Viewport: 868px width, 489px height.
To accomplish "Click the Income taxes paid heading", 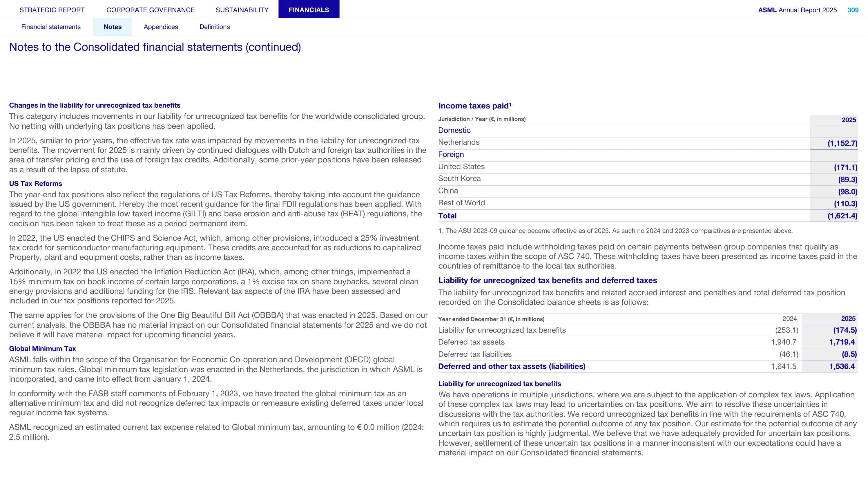I will (475, 106).
